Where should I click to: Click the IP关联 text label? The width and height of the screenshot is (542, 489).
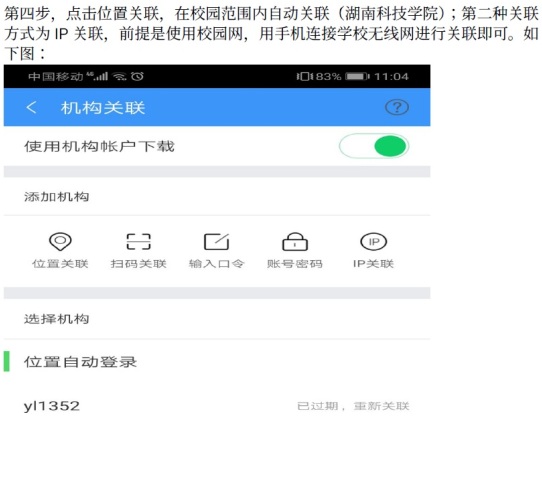[x=373, y=264]
